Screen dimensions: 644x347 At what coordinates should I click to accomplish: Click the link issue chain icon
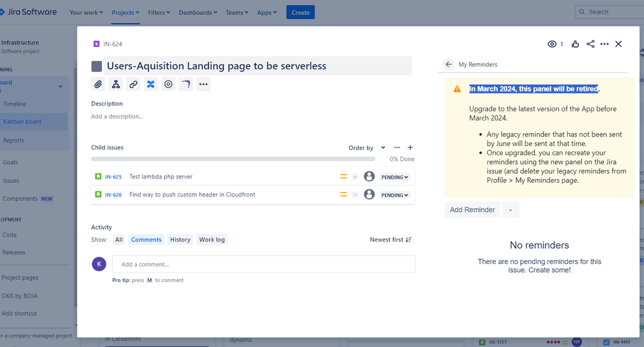coord(133,84)
